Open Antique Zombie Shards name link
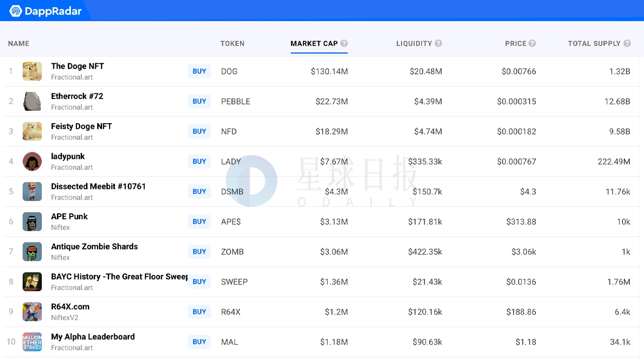Image resolution: width=644 pixels, height=362 pixels. click(94, 246)
